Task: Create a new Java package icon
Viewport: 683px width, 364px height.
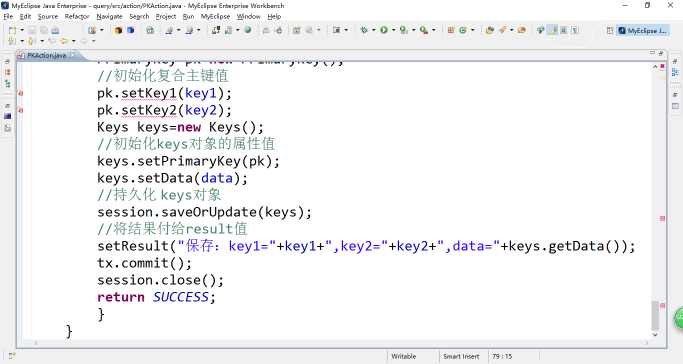Action: point(451,30)
